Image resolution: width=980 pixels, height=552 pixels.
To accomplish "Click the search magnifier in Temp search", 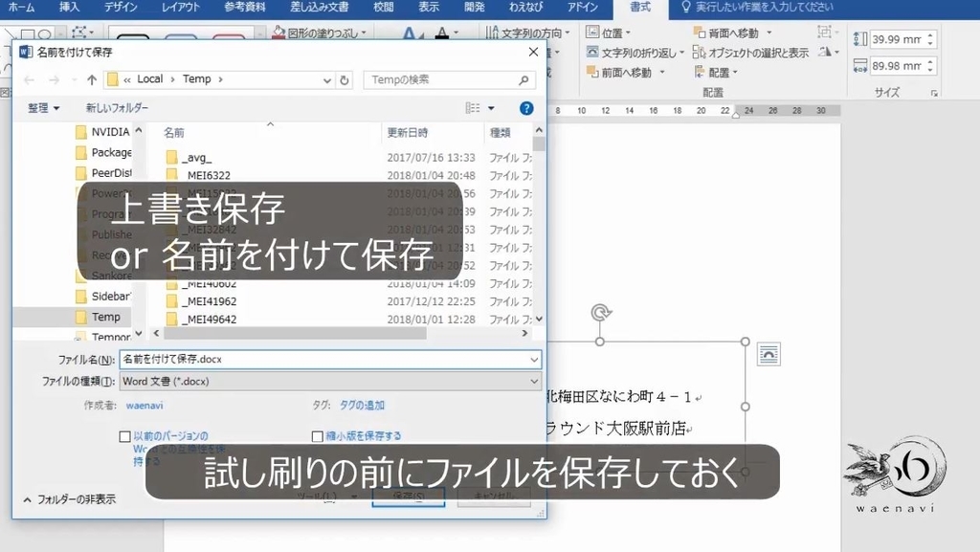I will 523,80.
